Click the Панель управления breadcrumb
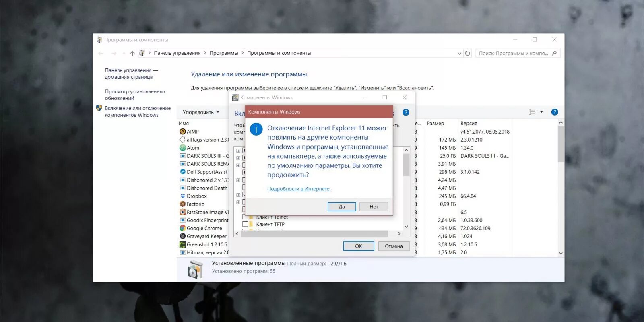 click(177, 53)
